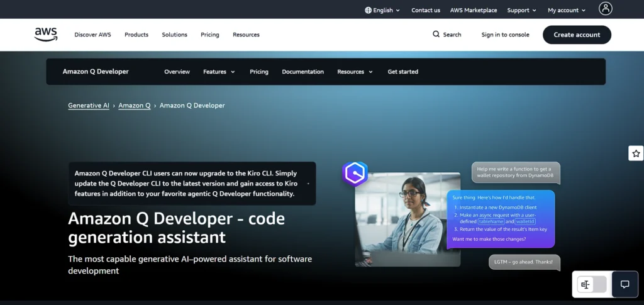Expand the Features dropdown in subnav
Image resolution: width=644 pixels, height=305 pixels.
pos(219,72)
